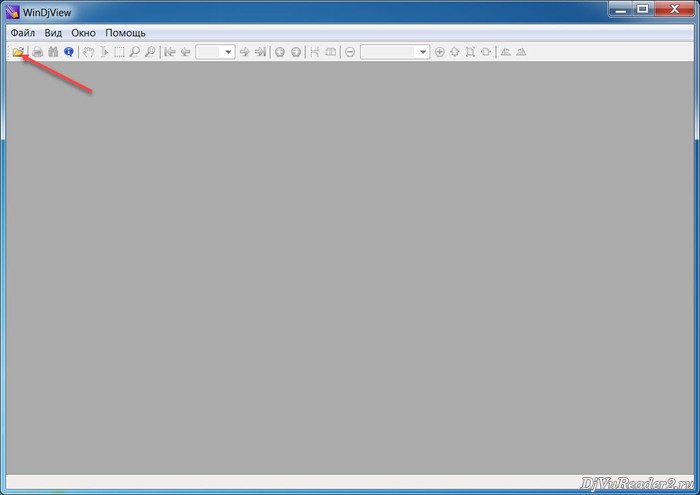Open the Окно menu
The image size is (700, 495).
(x=83, y=33)
